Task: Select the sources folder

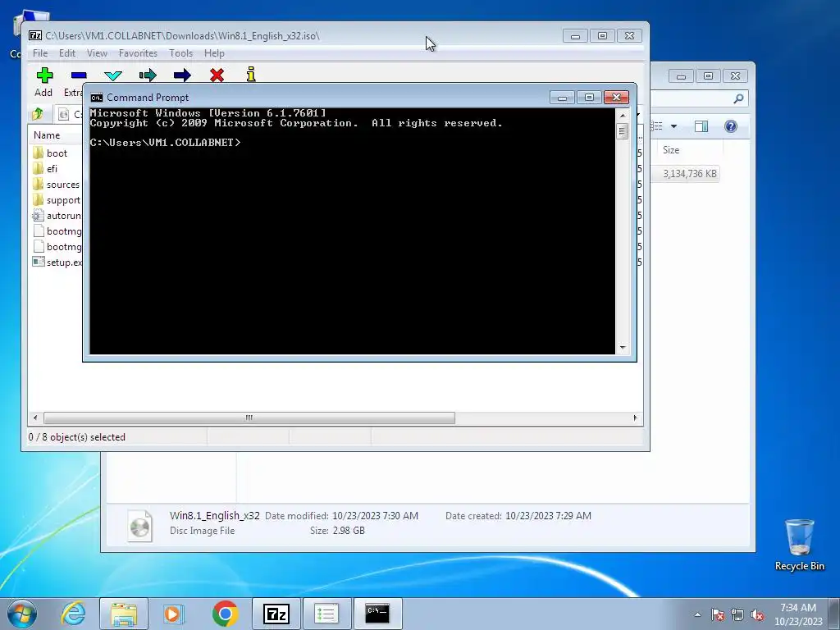Action: 57,185
